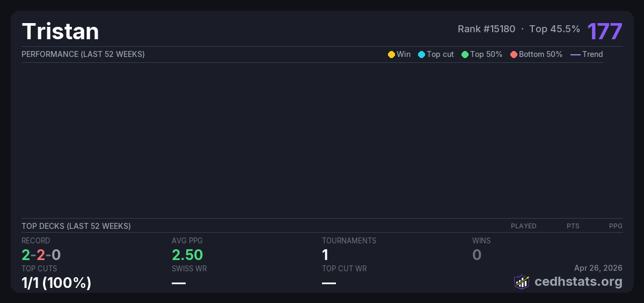The height and width of the screenshot is (303, 644).
Task: Click the Rank #15180 text
Action: pyautogui.click(x=486, y=29)
